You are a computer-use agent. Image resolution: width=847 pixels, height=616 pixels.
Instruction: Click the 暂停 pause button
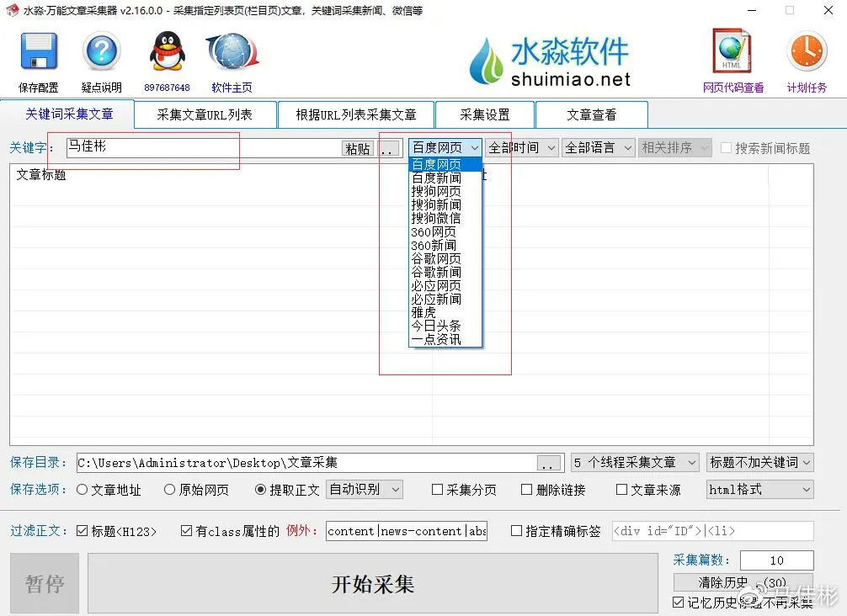tap(45, 583)
